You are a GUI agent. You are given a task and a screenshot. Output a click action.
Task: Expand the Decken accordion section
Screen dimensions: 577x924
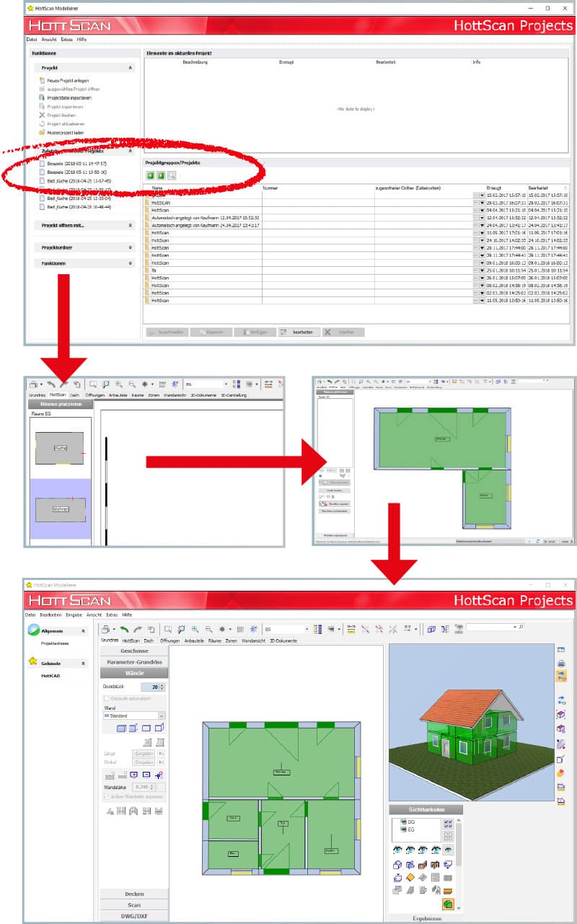coord(134,894)
